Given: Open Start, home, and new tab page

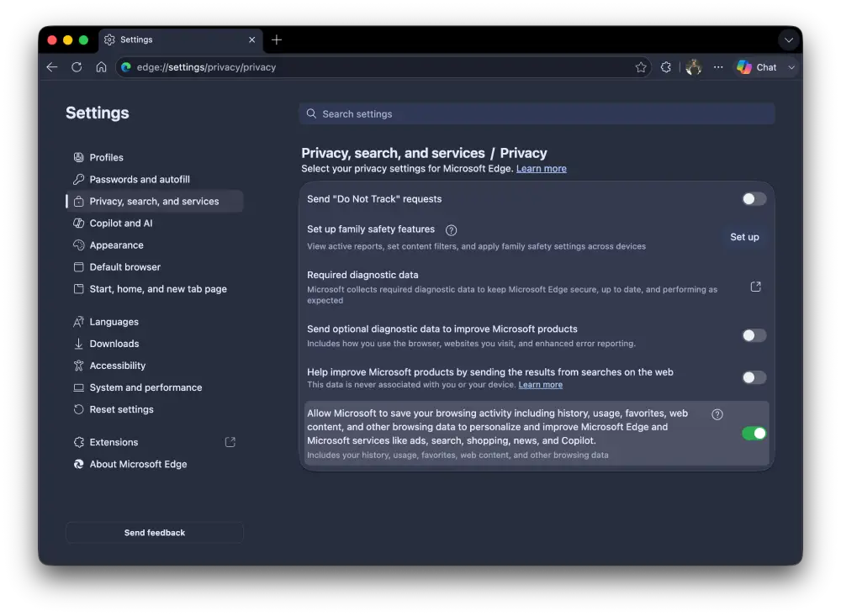Looking at the screenshot, I should (x=155, y=289).
